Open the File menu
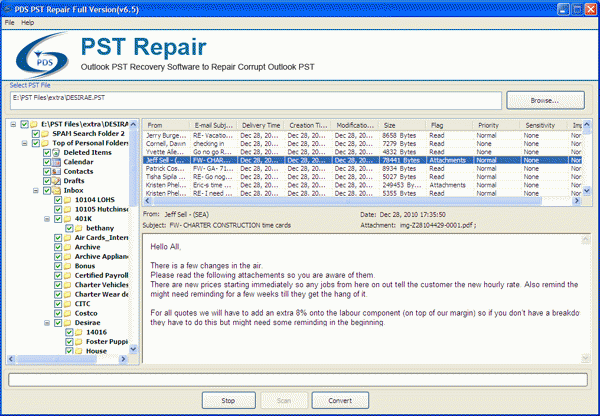The width and height of the screenshot is (600, 416). tap(9, 23)
